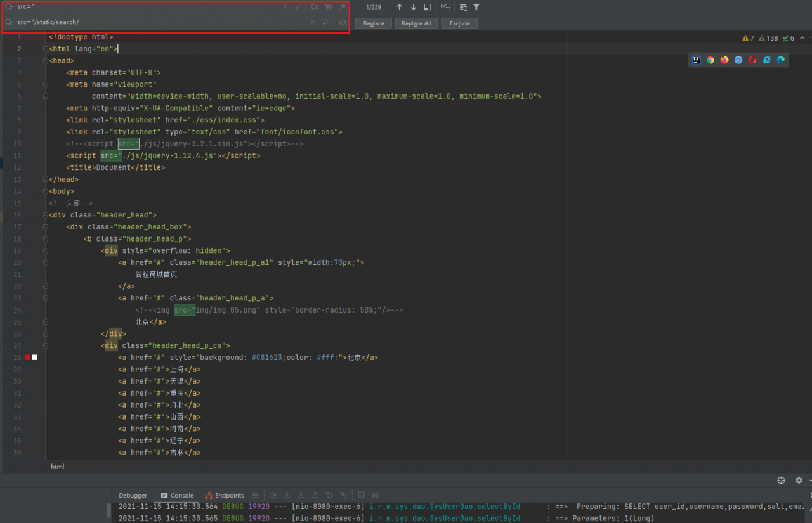Show typo count 6 indicator
This screenshot has width=812, height=523.
(x=788, y=38)
